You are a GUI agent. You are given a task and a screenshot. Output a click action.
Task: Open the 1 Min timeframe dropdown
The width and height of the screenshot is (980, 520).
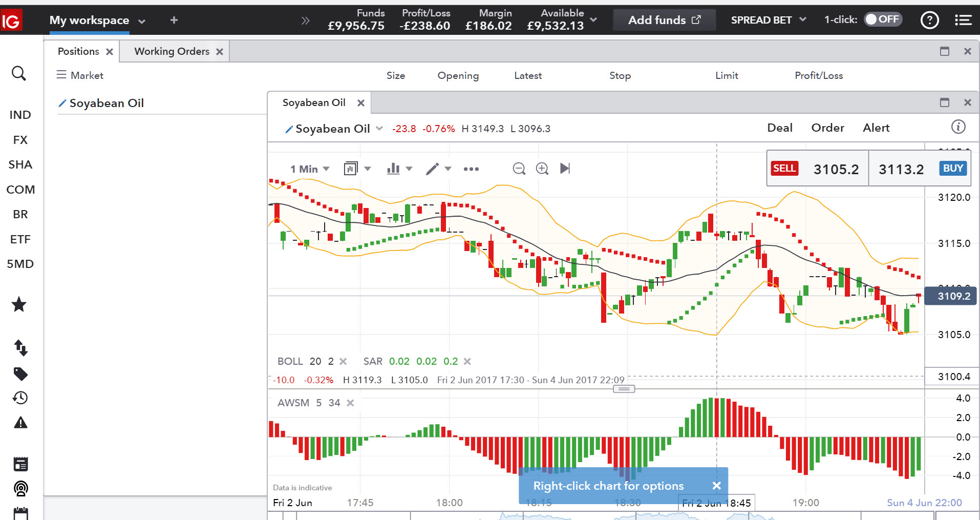[x=310, y=169]
